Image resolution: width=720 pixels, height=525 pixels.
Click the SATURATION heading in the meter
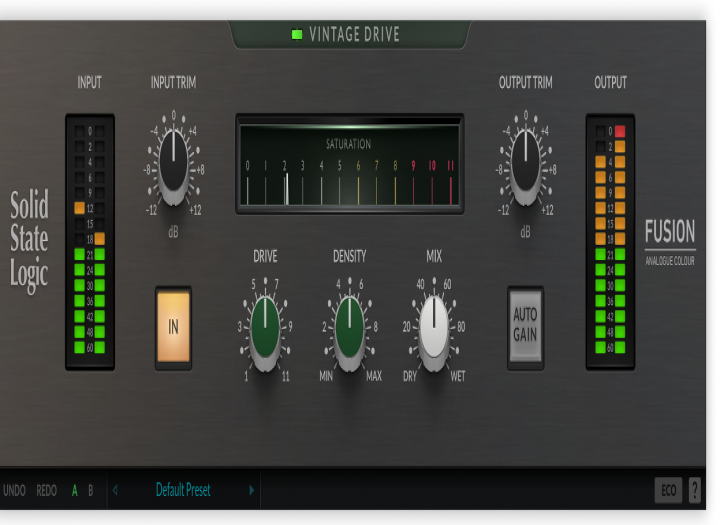[349, 144]
